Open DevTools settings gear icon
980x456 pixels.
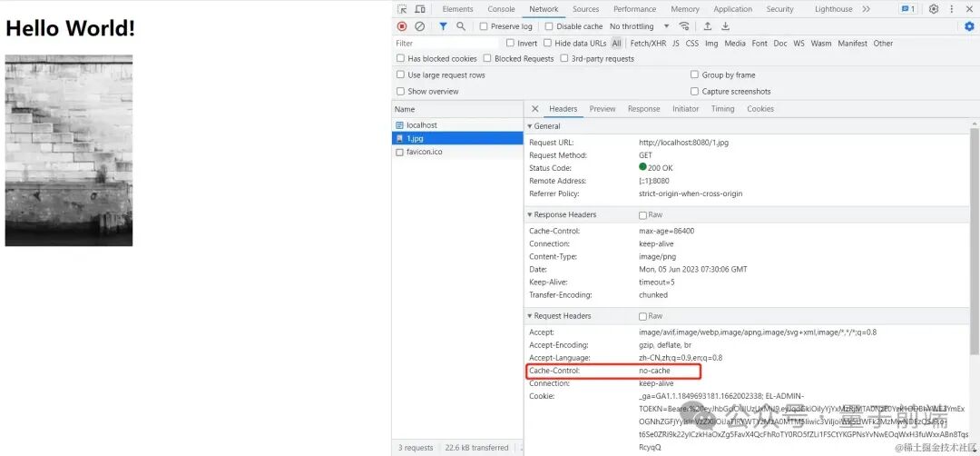point(934,9)
